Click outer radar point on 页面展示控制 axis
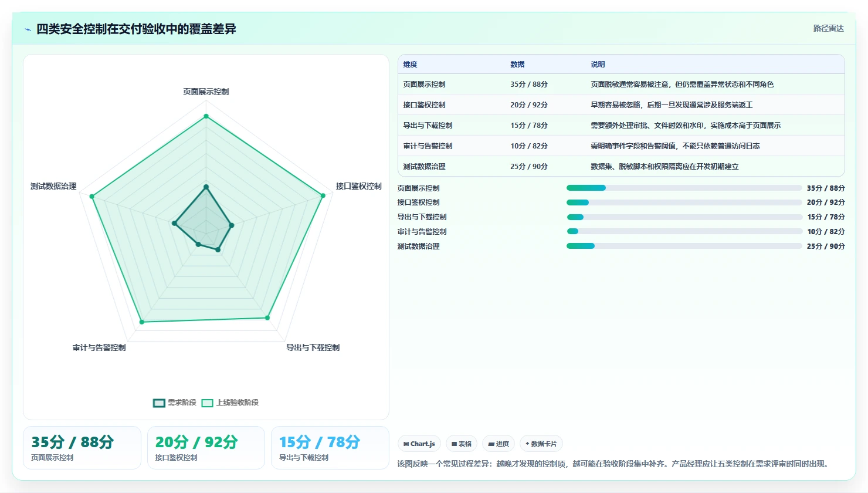Viewport: 868px width, 493px height. coord(206,116)
